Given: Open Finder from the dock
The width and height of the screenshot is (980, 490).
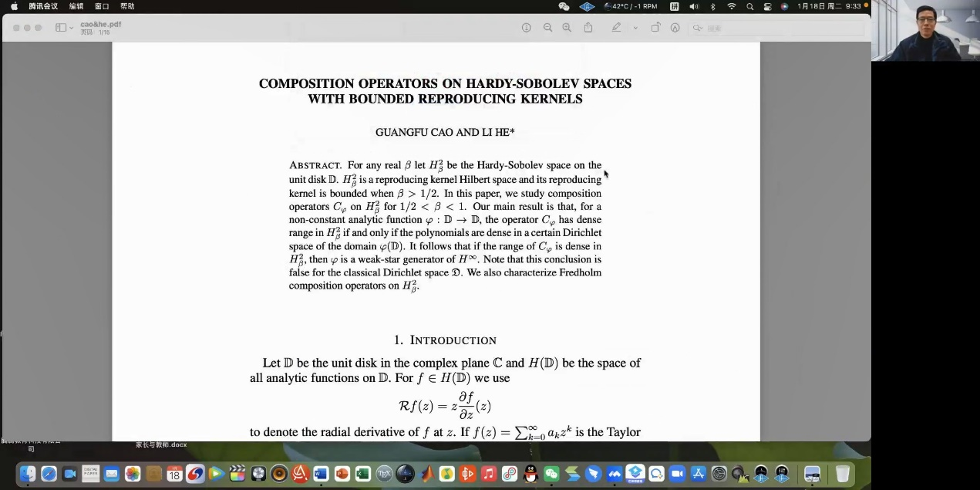Looking at the screenshot, I should coord(28,474).
